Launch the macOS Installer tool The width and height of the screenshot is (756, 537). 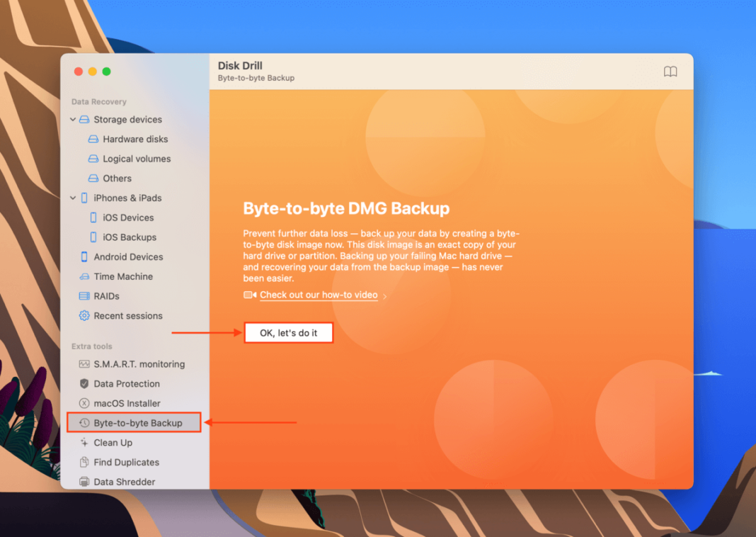coord(127,403)
